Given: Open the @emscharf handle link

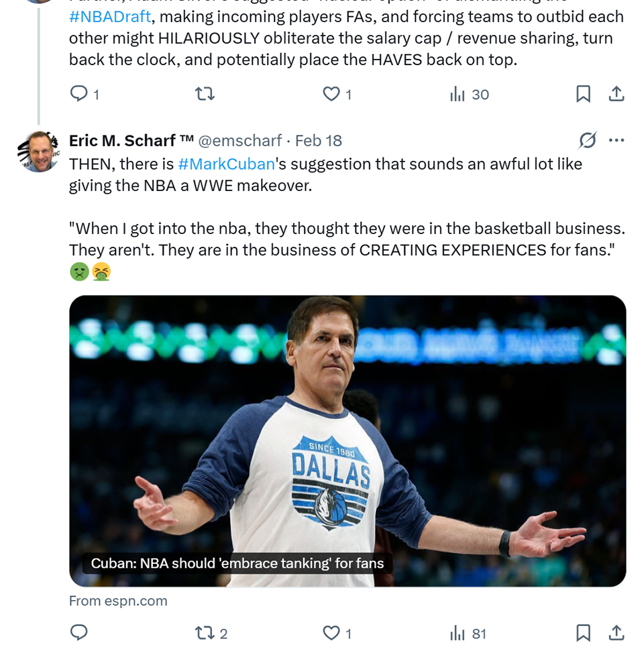Looking at the screenshot, I should coord(239,141).
